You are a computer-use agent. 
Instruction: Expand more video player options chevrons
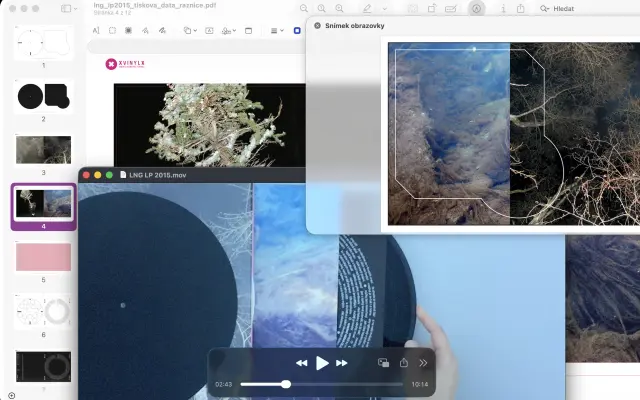click(x=423, y=363)
